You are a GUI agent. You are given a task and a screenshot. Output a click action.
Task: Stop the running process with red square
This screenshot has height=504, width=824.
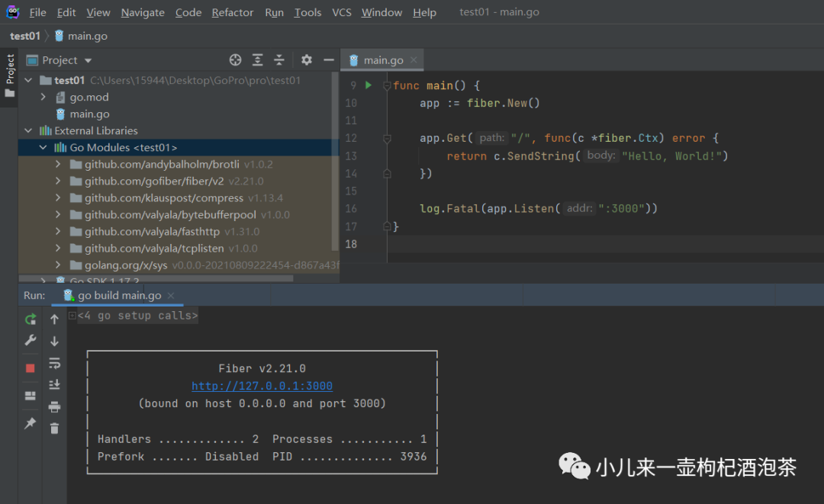(31, 368)
